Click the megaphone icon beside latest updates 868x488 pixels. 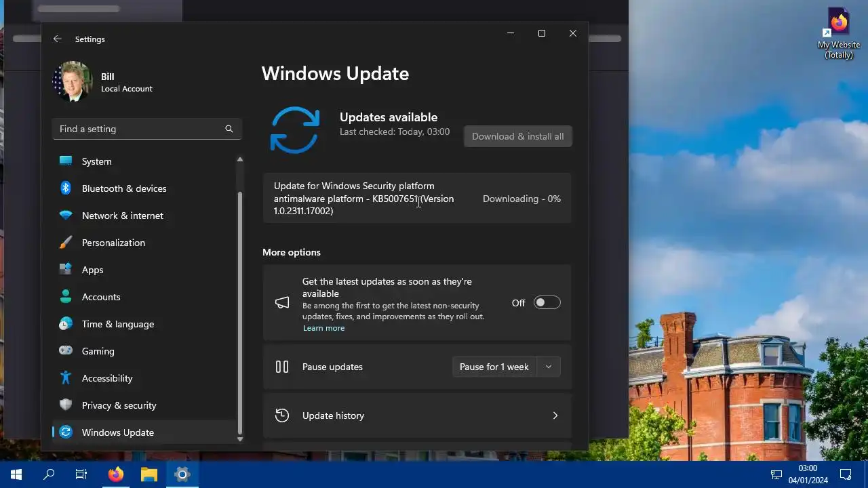(282, 303)
